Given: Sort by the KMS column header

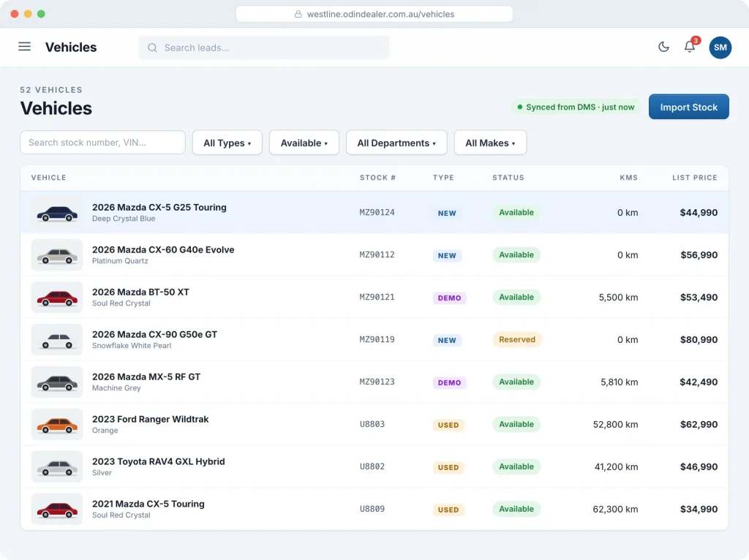Looking at the screenshot, I should tap(628, 178).
